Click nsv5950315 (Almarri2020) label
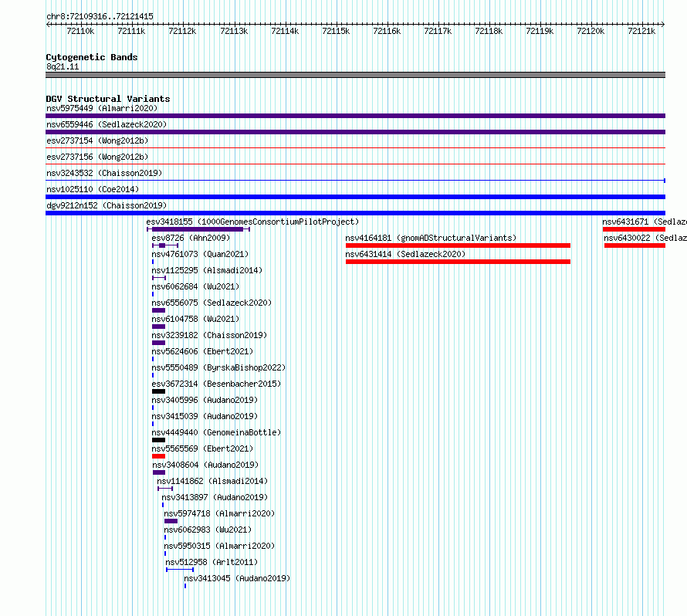 (x=219, y=546)
